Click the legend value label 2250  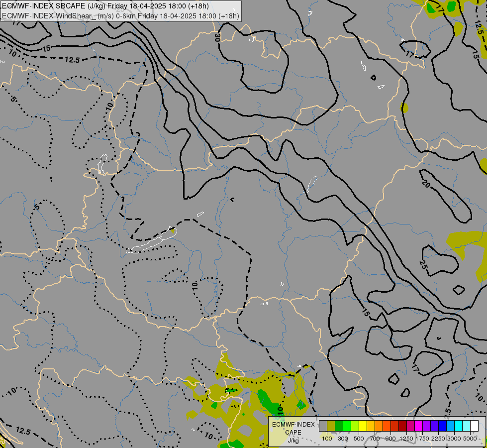pyautogui.click(x=439, y=439)
